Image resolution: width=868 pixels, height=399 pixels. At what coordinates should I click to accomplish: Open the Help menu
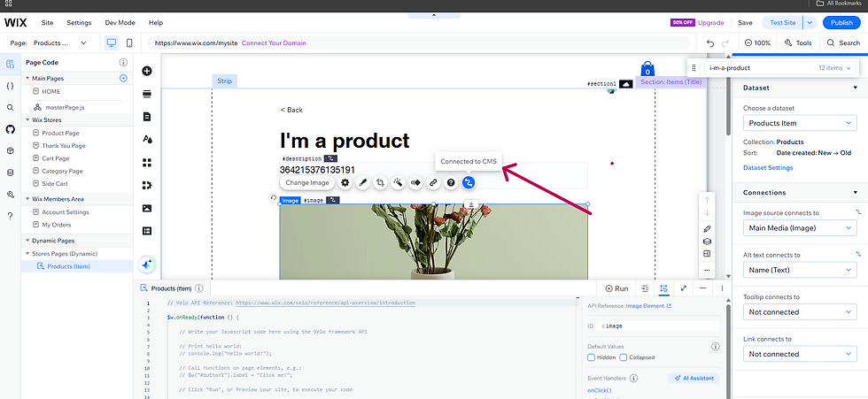tap(156, 23)
